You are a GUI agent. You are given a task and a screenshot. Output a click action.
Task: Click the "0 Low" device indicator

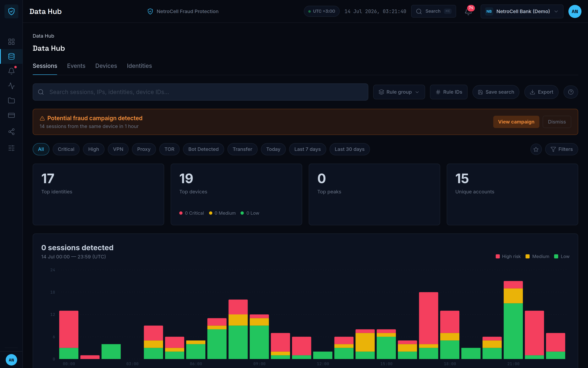pyautogui.click(x=250, y=213)
